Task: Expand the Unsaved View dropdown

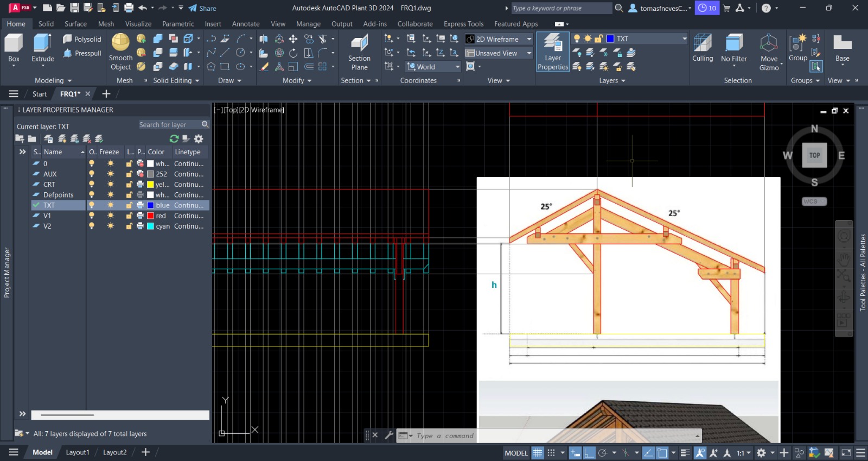Action: 529,53
